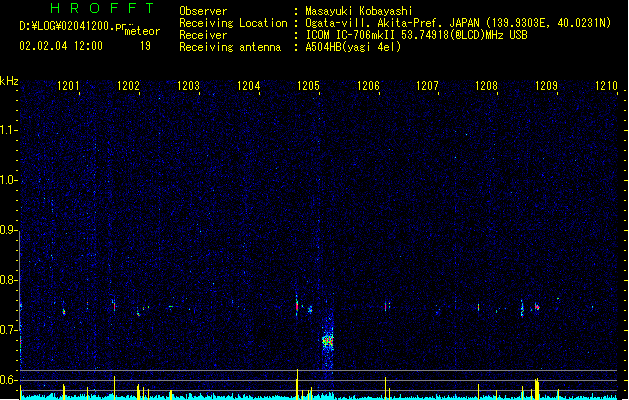Click the 1210 time marker

606,85
